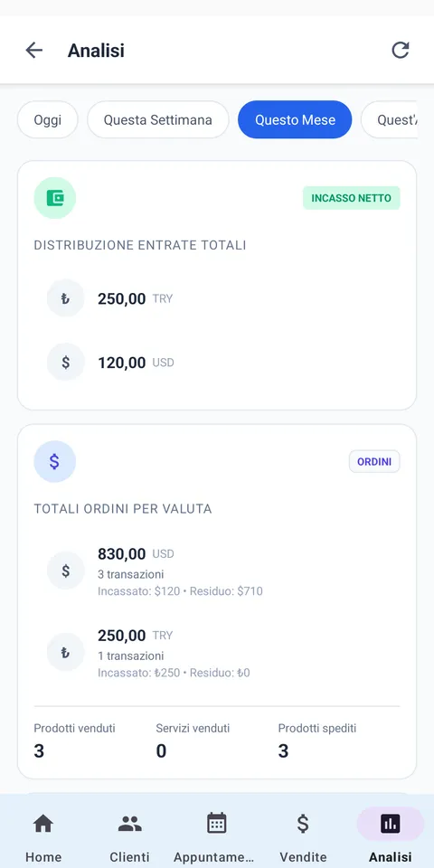Image resolution: width=434 pixels, height=868 pixels.
Task: Open Home from the bottom navigation
Action: point(43,837)
